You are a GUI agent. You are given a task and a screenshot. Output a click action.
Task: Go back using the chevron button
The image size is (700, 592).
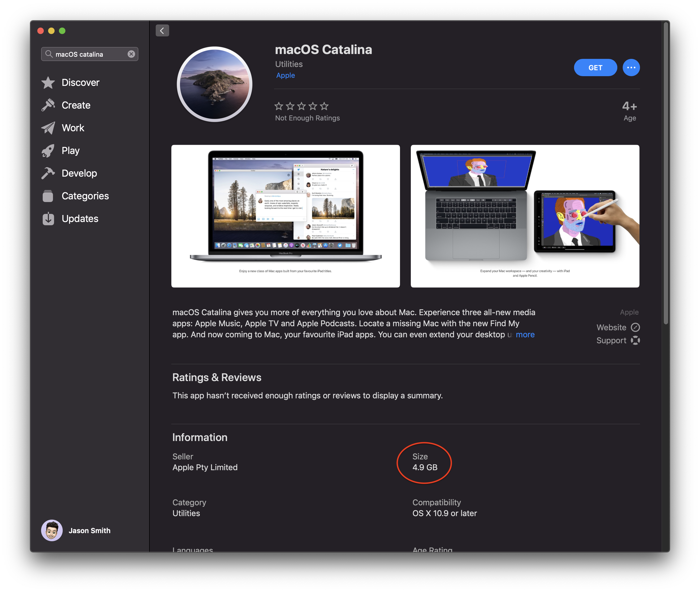coord(162,31)
